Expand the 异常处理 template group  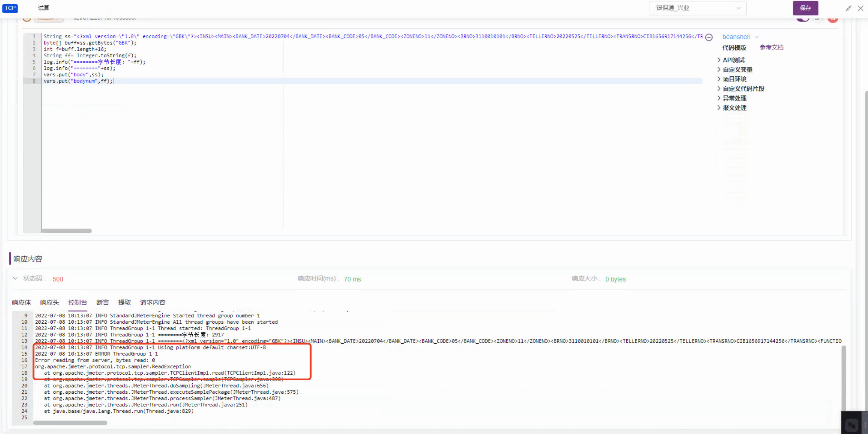[732, 98]
